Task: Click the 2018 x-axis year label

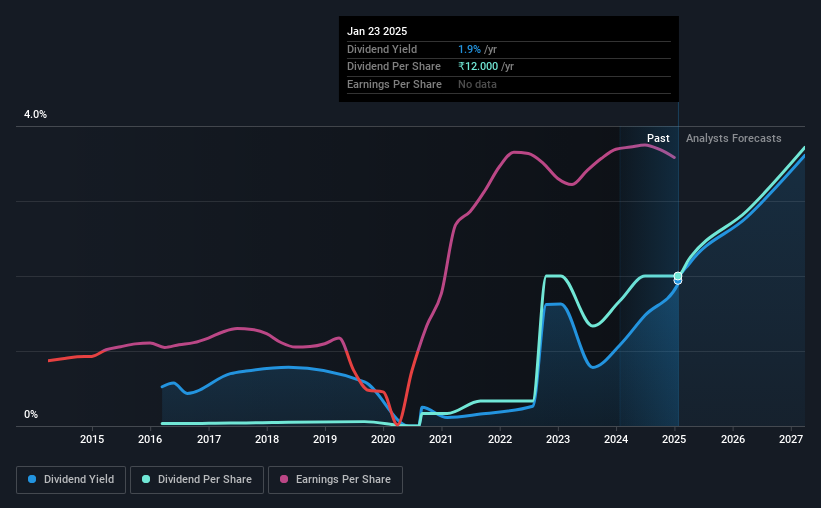Action: click(267, 439)
